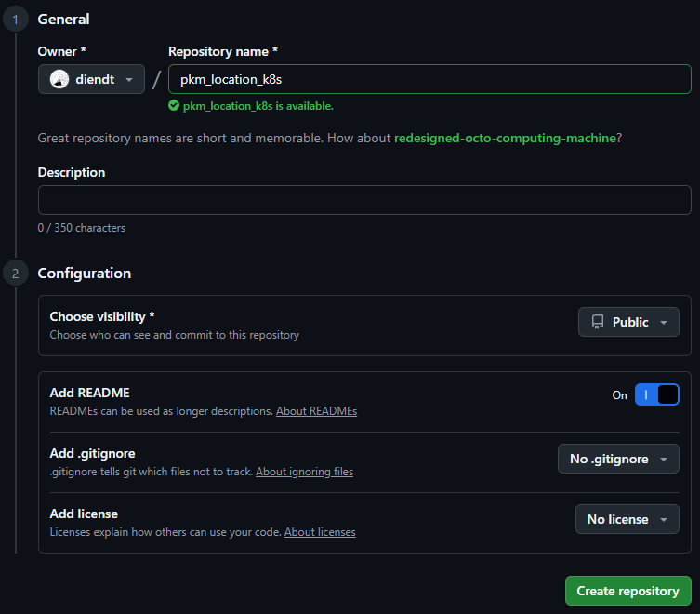The image size is (700, 614).
Task: Click the caret arrow in the license selector
Action: tap(663, 519)
